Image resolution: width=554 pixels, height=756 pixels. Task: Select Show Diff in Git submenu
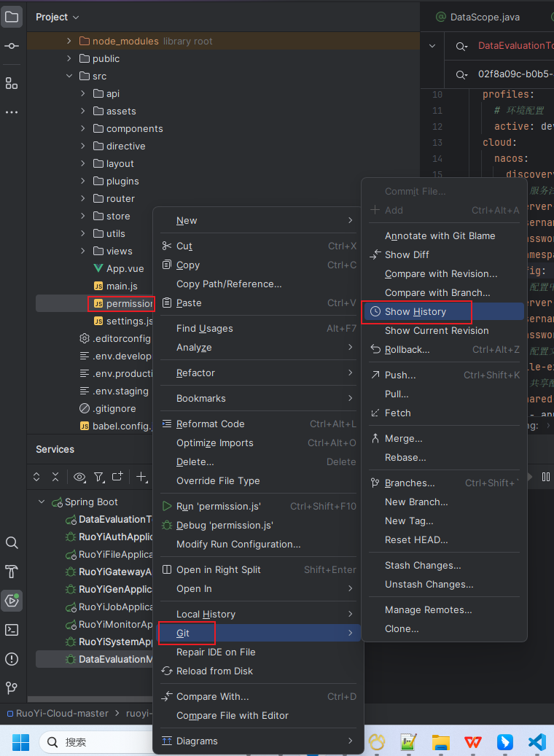point(444,254)
